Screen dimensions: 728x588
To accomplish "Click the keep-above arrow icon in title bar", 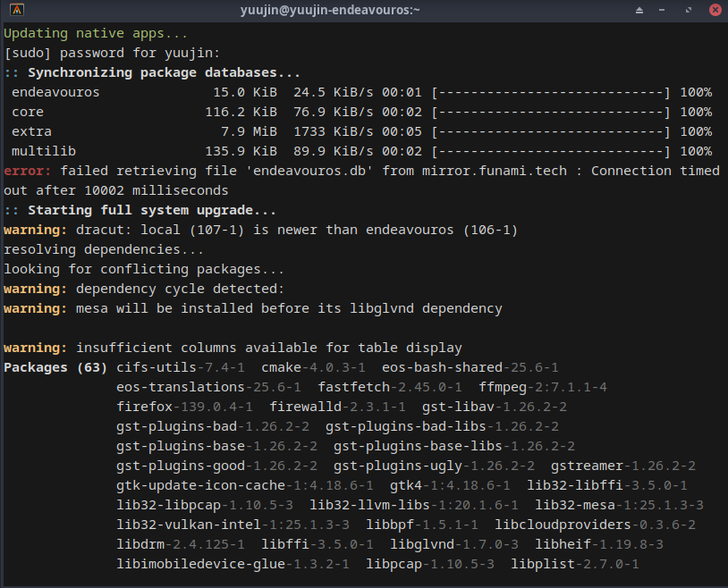I will (639, 10).
